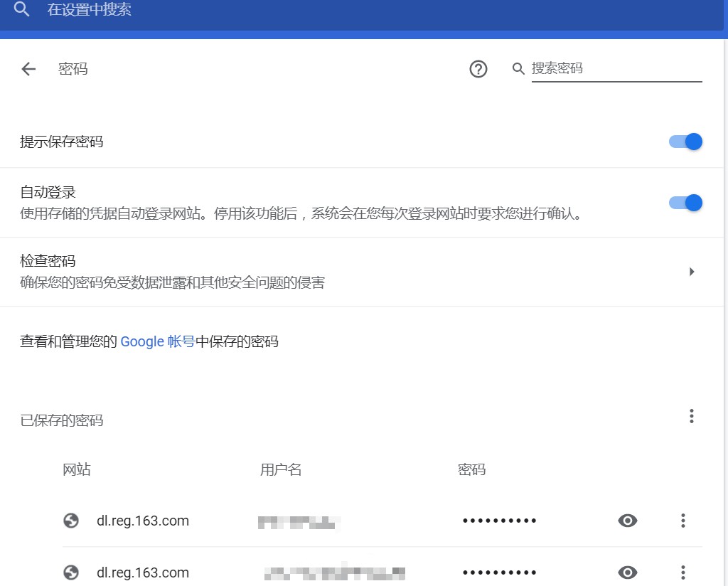The image size is (728, 586).
Task: Open the help icon next to 密码
Action: 478,69
